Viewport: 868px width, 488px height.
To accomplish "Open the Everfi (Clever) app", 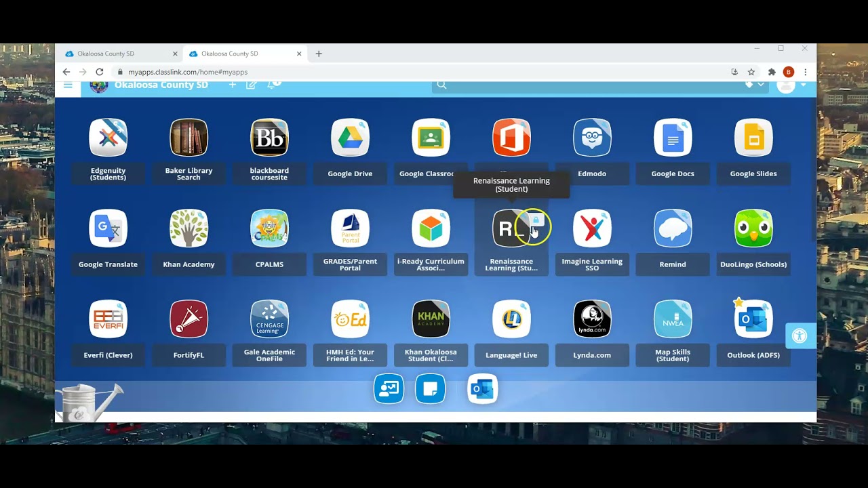I will (108, 319).
